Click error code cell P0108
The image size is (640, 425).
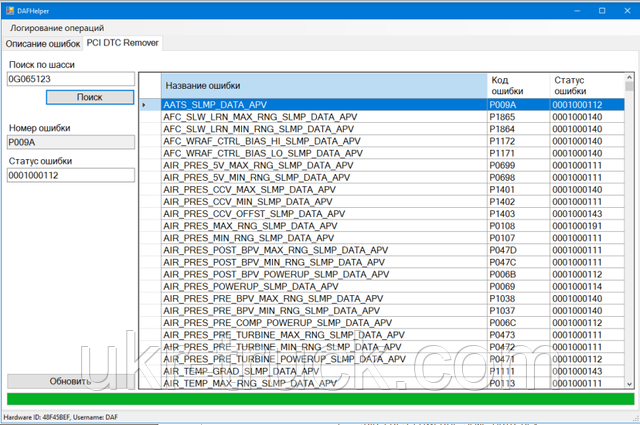point(518,226)
